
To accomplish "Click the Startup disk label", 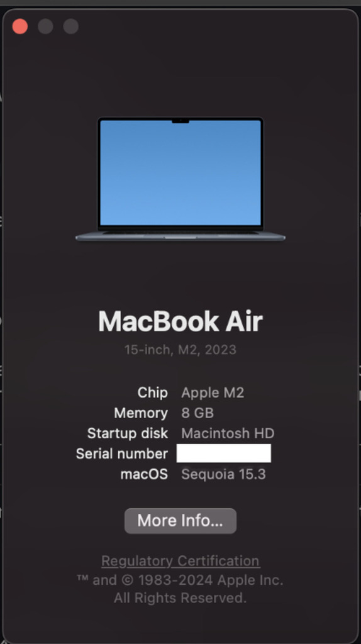I will pyautogui.click(x=128, y=433).
